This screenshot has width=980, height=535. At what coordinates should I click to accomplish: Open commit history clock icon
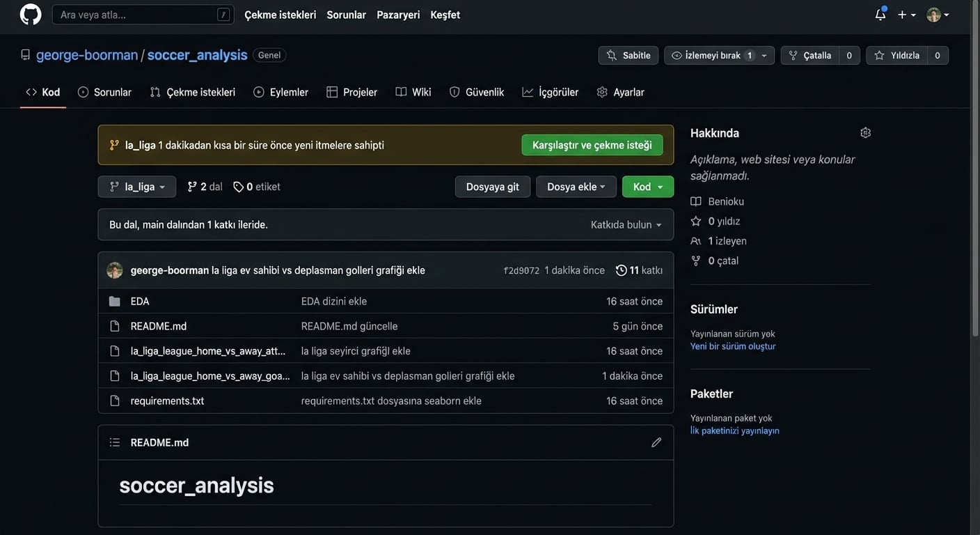pyautogui.click(x=621, y=270)
